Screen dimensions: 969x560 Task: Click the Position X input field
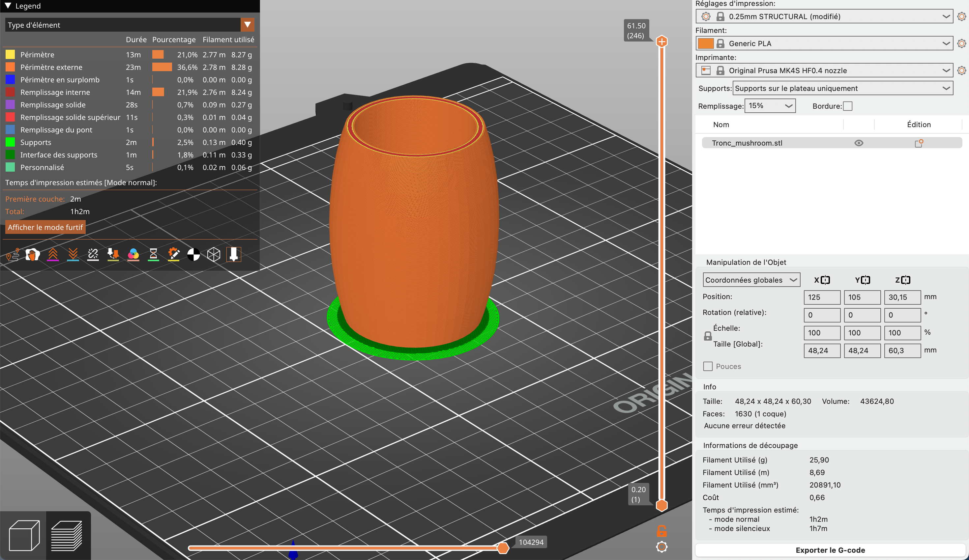point(822,297)
